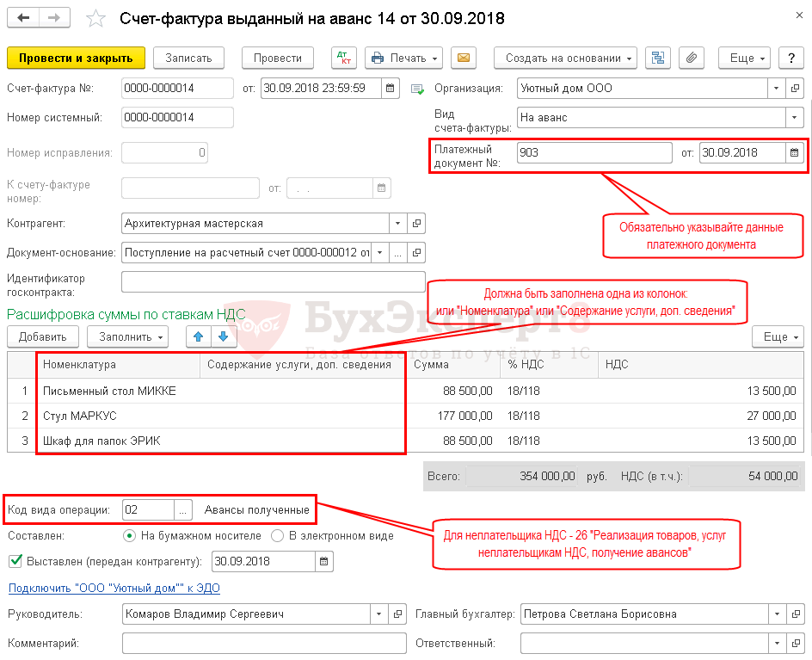812x660 pixels.
Task: Open the "Создать на основании" menu
Action: (x=564, y=58)
